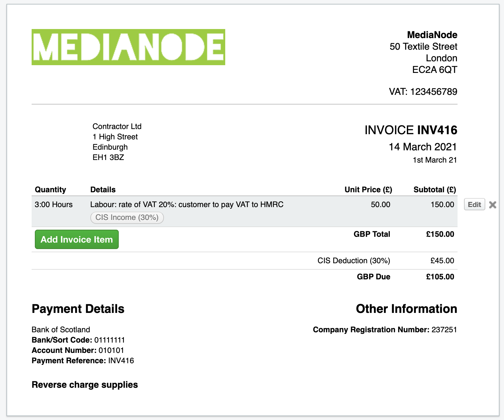Click the CIS Income (30%) tag
Screen dimensions: 504x420
[127, 217]
